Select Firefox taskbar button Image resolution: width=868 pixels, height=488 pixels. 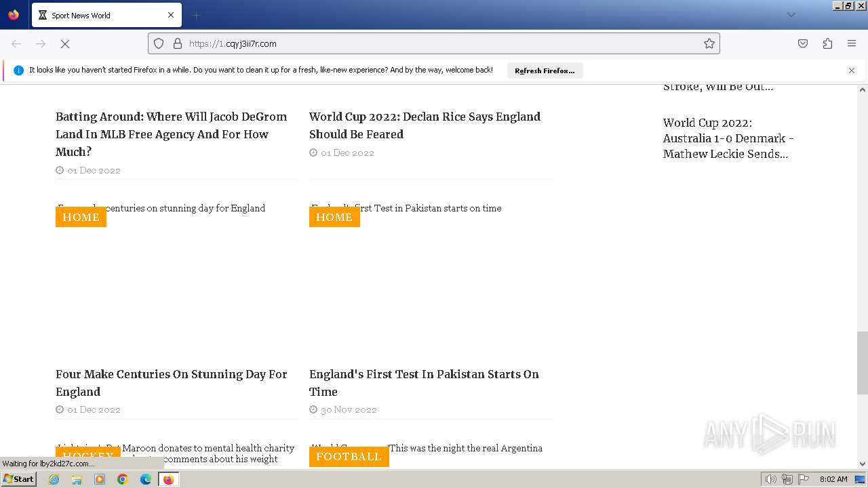coord(169,479)
